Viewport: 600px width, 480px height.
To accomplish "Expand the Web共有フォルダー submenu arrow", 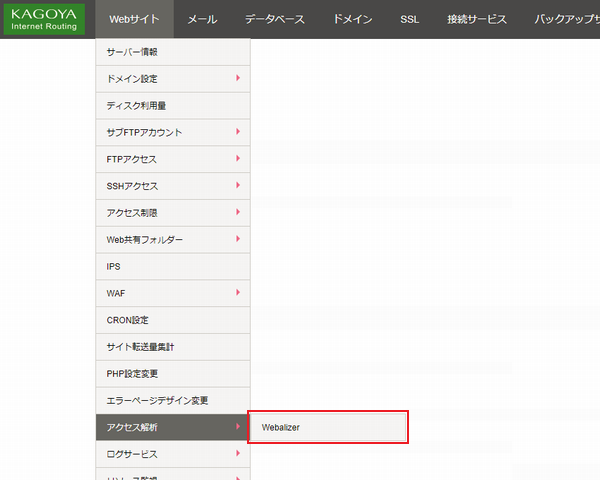I will click(x=238, y=239).
